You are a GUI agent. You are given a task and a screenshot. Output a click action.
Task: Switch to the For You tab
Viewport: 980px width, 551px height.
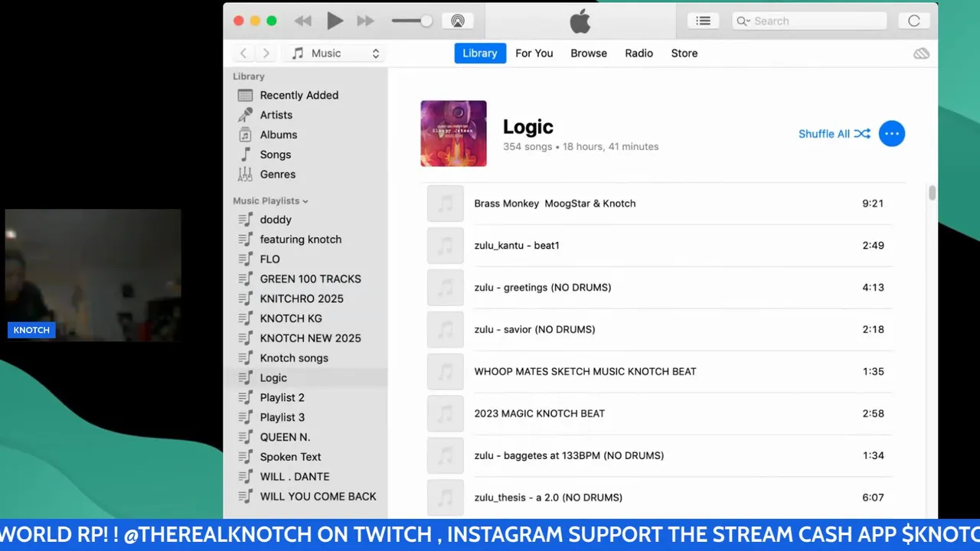(534, 53)
